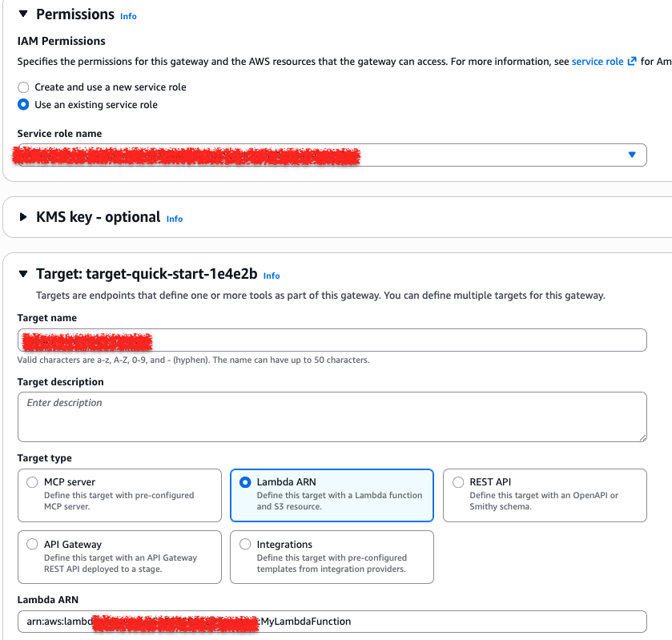Open the Info link next to KMS key
Screen dimensions: 672x640
click(174, 219)
